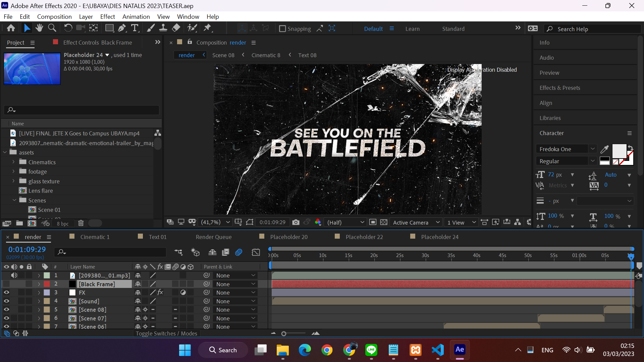Viewport: 644px width, 362px height.
Task: Open the Active Camera view dropdown
Action: (x=416, y=222)
